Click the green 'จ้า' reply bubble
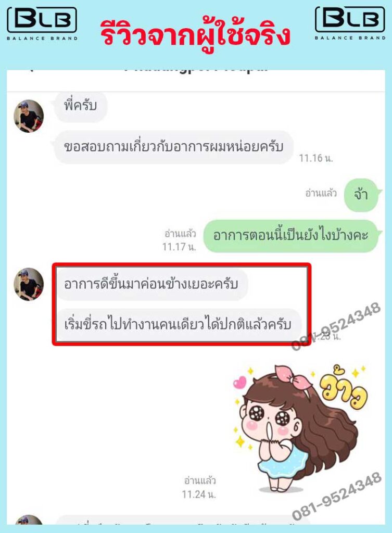 tap(361, 195)
